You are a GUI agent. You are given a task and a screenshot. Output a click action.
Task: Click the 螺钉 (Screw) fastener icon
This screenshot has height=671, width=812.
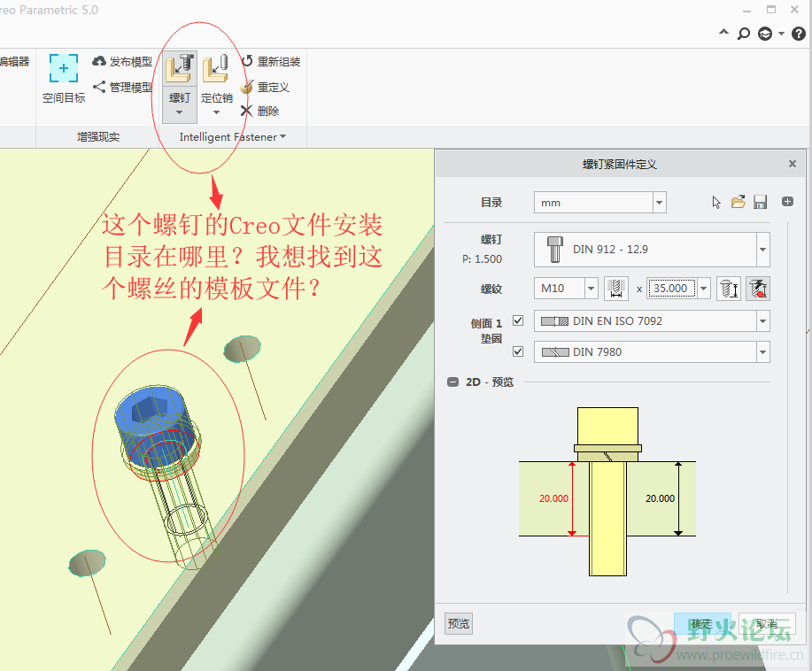tap(180, 68)
